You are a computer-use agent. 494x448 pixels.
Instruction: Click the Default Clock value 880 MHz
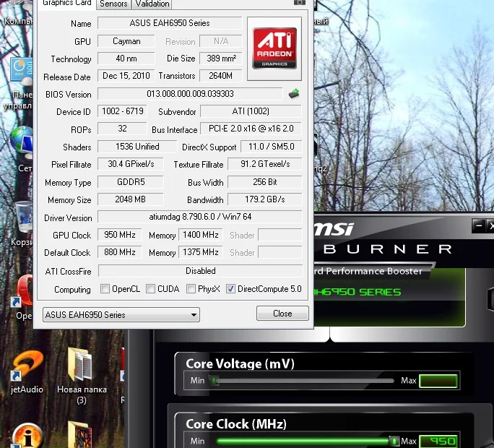click(120, 252)
